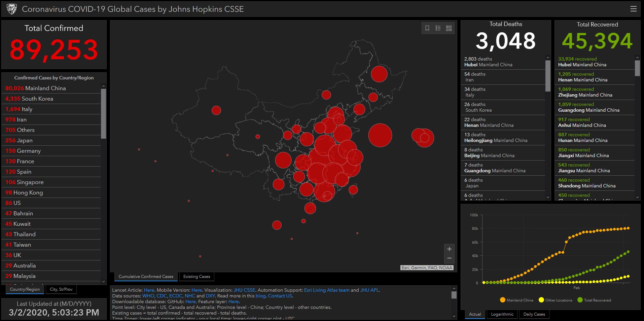Viewport: 644px width, 321px height.
Task: Open the CDC data source link
Action: point(162,296)
